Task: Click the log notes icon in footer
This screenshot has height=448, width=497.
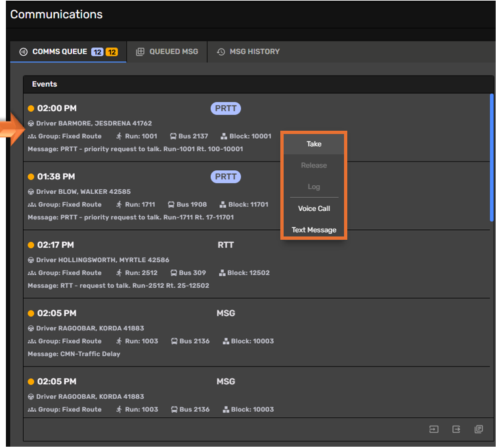Action: (479, 429)
